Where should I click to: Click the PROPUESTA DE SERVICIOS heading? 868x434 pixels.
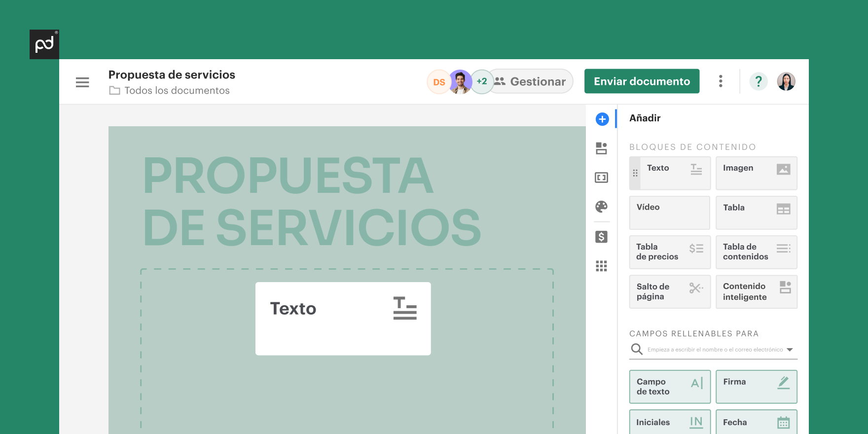pyautogui.click(x=312, y=201)
